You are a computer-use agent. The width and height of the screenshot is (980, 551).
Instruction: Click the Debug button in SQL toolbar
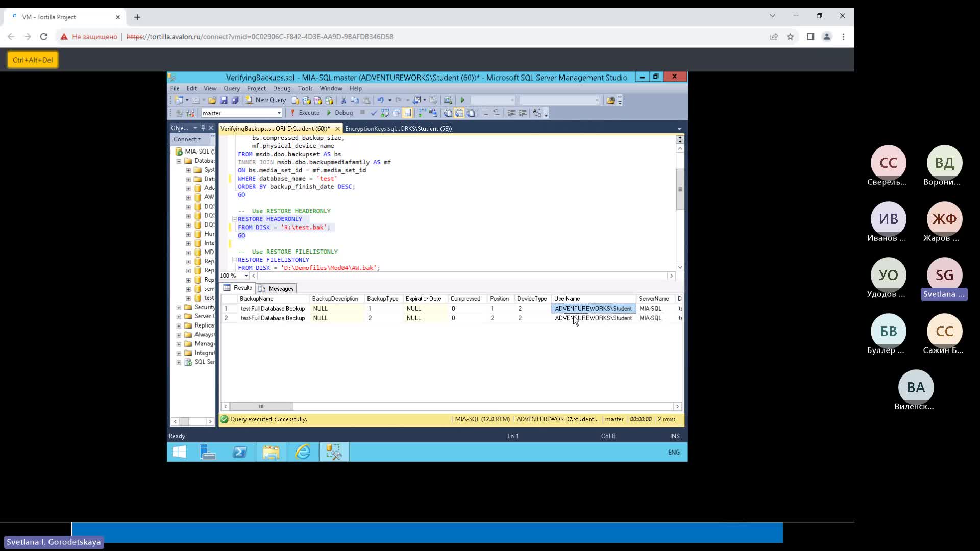339,113
